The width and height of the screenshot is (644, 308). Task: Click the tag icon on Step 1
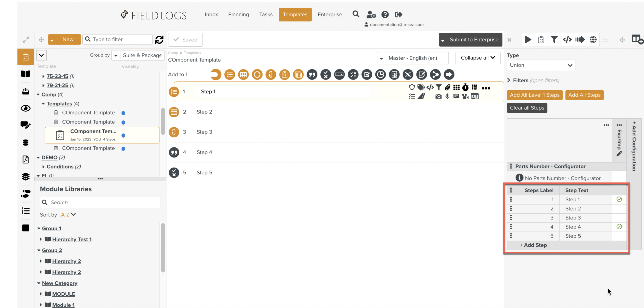coord(421,87)
